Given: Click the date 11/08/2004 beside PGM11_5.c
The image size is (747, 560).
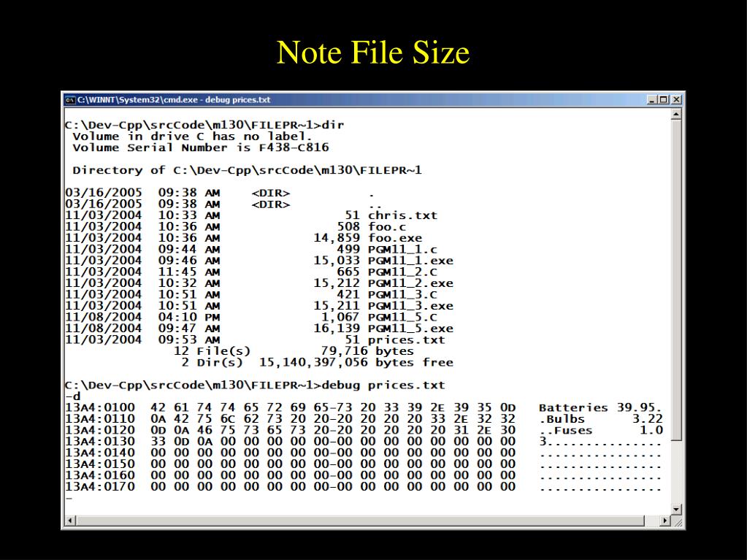Looking at the screenshot, I should pyautogui.click(x=104, y=317).
